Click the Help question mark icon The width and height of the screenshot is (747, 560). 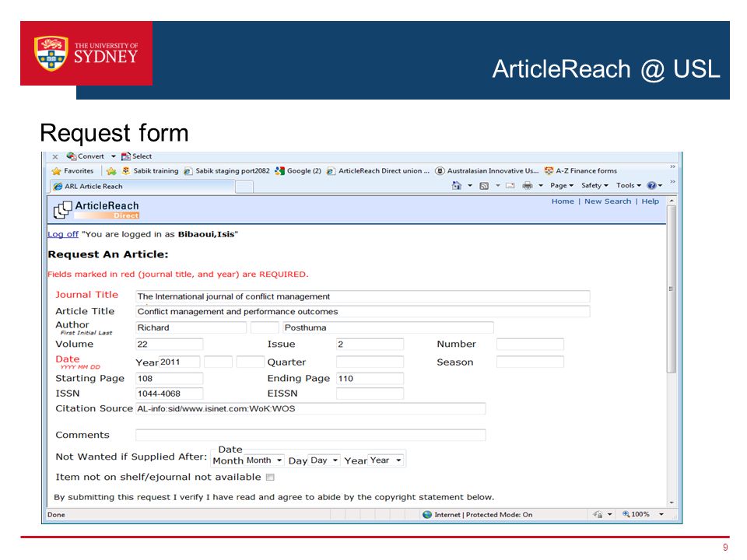(x=652, y=186)
